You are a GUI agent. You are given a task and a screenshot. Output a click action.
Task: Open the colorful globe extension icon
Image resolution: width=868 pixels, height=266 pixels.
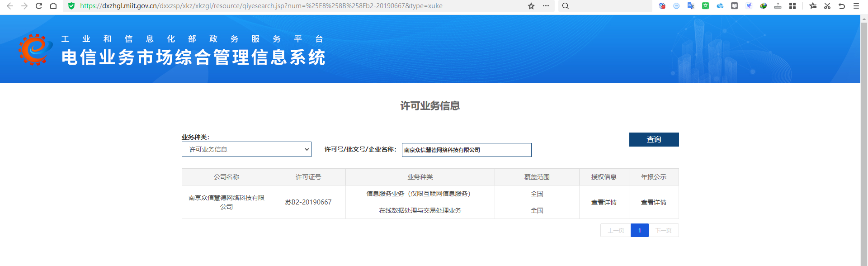763,6
